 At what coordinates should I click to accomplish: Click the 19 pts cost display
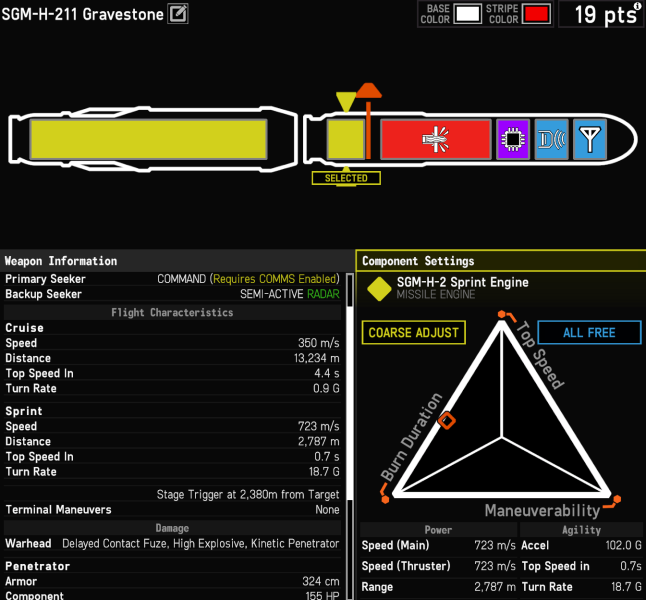pyautogui.click(x=601, y=14)
